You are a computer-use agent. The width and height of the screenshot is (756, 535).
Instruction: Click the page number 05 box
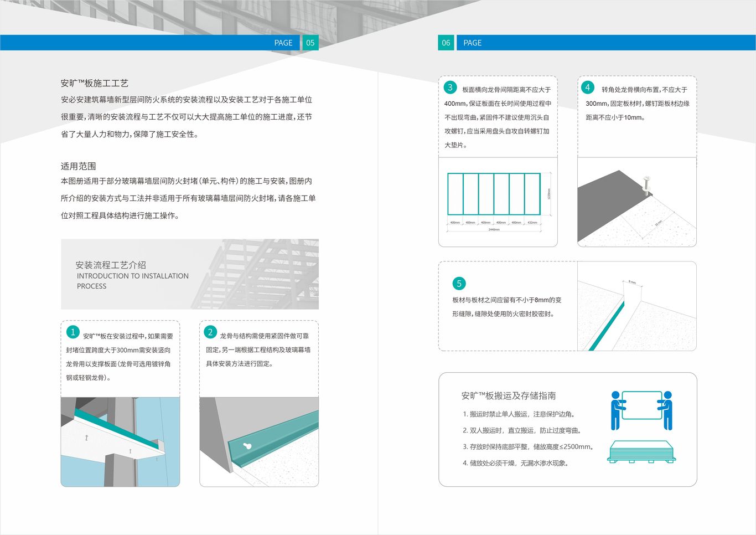tap(310, 43)
